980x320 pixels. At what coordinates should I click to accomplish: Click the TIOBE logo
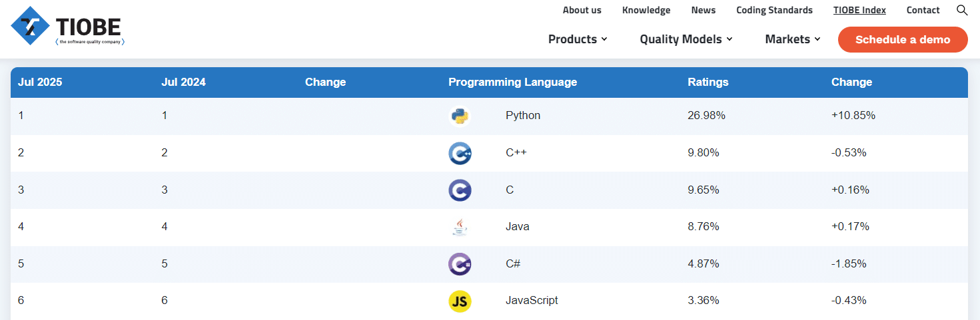point(67,26)
